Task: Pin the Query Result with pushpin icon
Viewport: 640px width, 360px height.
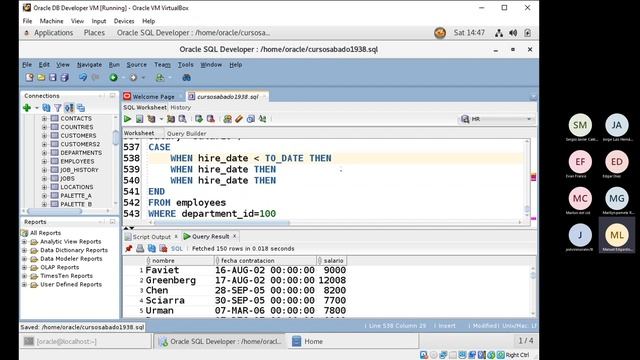Action: [129, 248]
